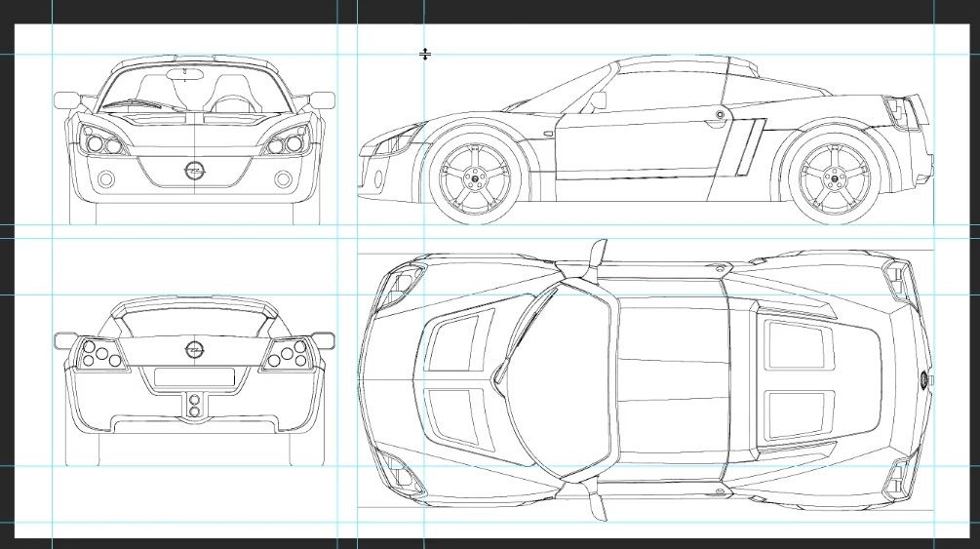Click the twin center exhaust pipes on rear view
Screen dimensions: 980x549
(x=194, y=406)
